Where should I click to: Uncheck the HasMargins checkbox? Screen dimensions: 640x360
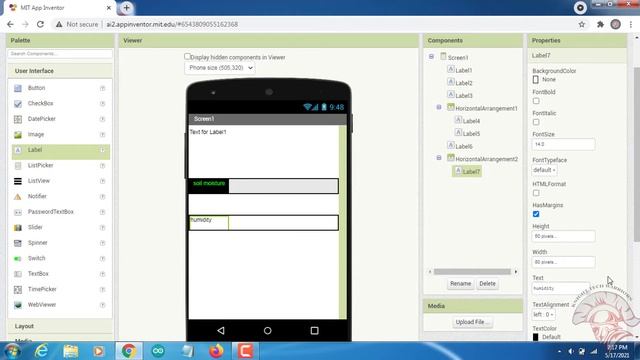pos(536,214)
